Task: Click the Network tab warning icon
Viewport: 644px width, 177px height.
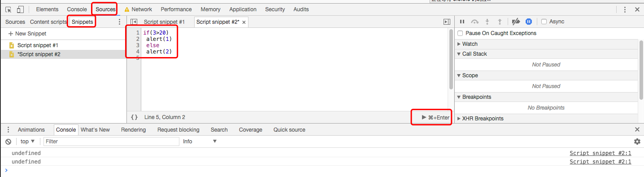Action: [x=127, y=9]
